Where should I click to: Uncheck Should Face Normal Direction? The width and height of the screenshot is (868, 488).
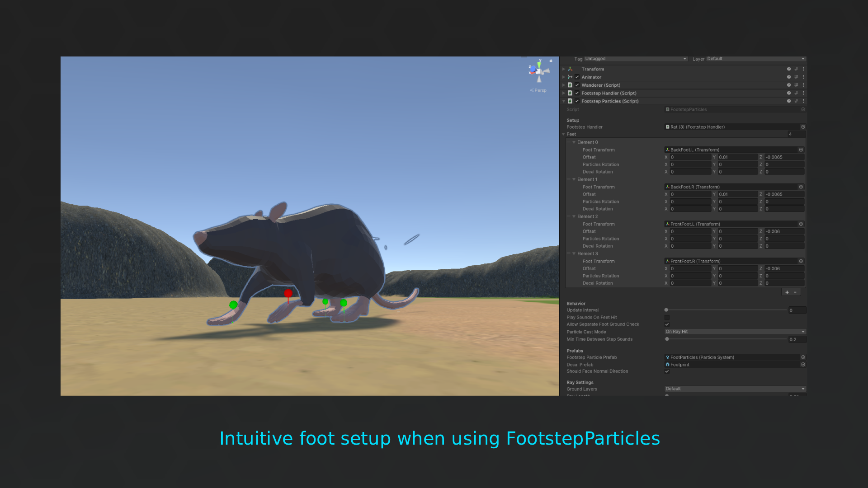point(667,371)
